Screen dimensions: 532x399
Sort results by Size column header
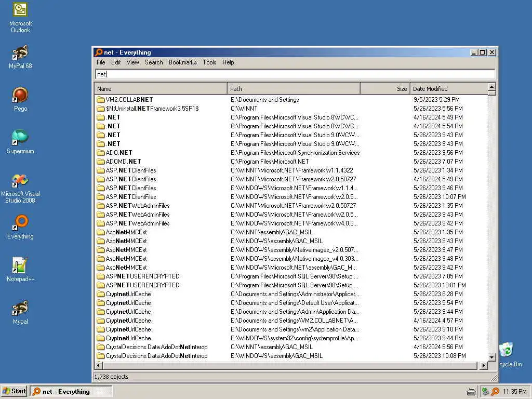point(385,88)
